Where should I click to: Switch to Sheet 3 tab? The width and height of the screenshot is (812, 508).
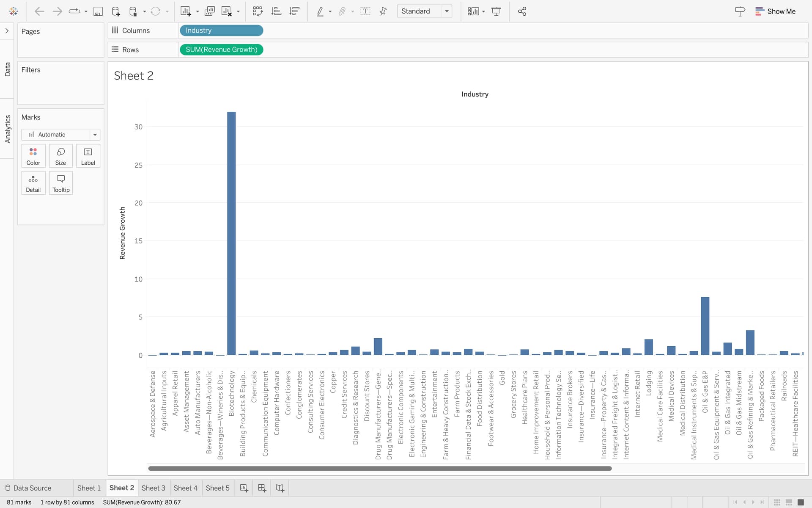[153, 488]
